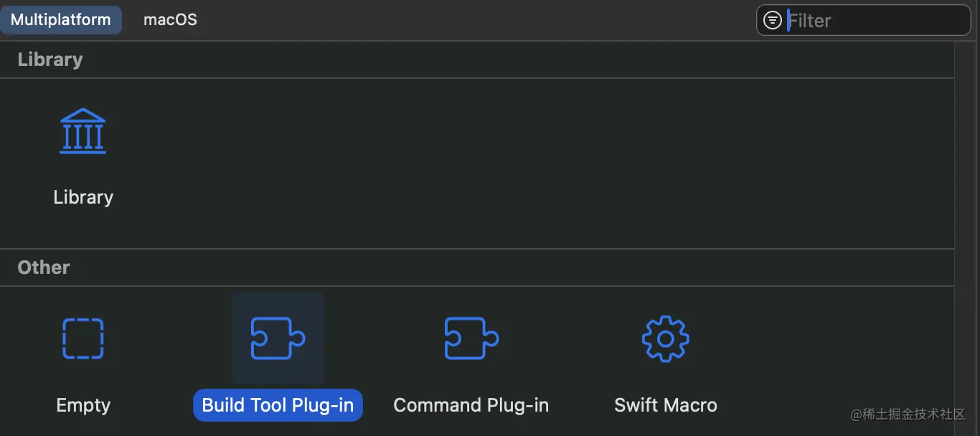Click the Library section header
The height and width of the screenshot is (436, 980).
click(50, 60)
